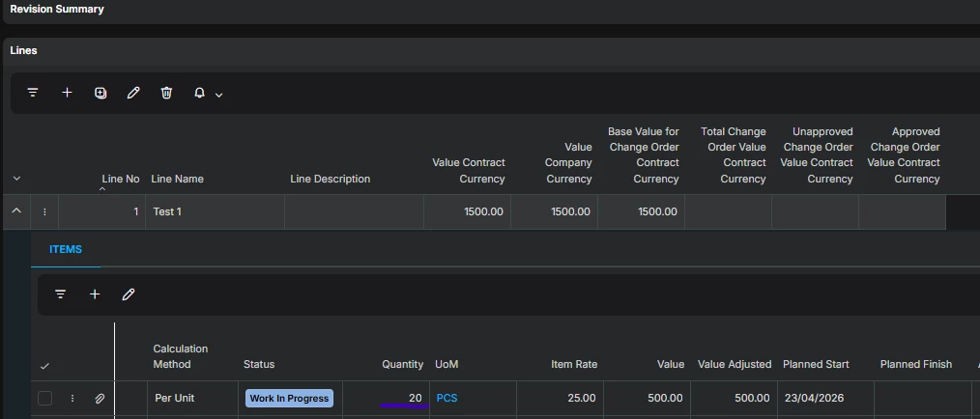Delete the line with trash icon
The width and height of the screenshot is (980, 419).
click(166, 93)
